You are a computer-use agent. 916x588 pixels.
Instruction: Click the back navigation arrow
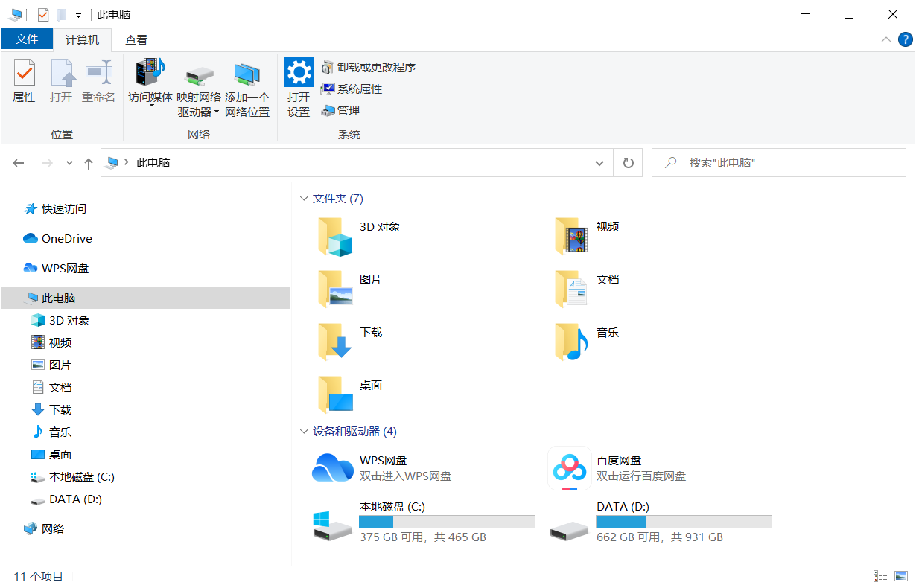18,162
